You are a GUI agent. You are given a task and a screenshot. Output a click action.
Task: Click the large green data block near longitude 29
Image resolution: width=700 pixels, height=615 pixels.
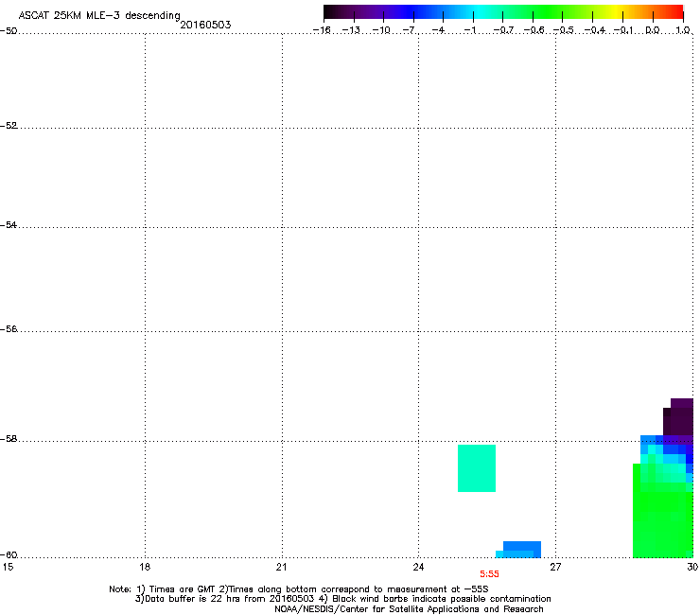click(663, 522)
